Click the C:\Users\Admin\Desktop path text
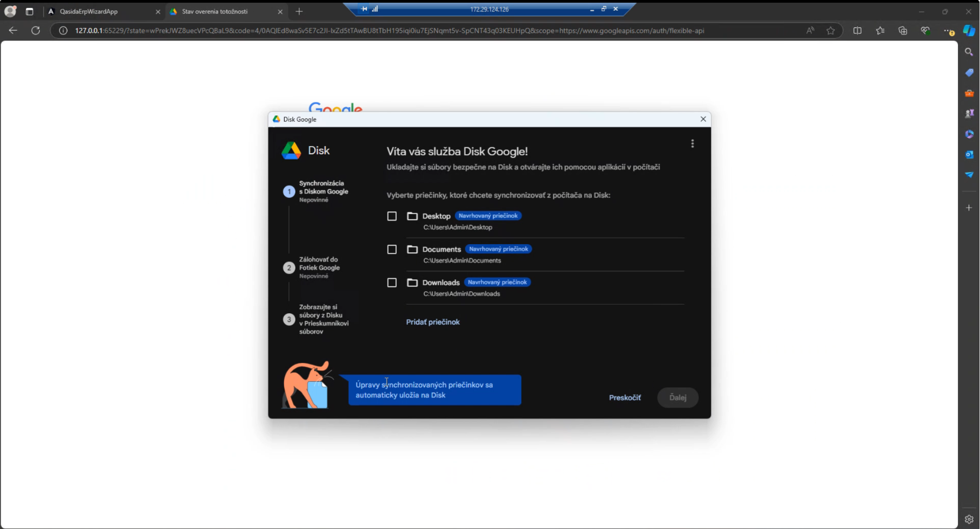This screenshot has width=980, height=529. [x=458, y=228]
